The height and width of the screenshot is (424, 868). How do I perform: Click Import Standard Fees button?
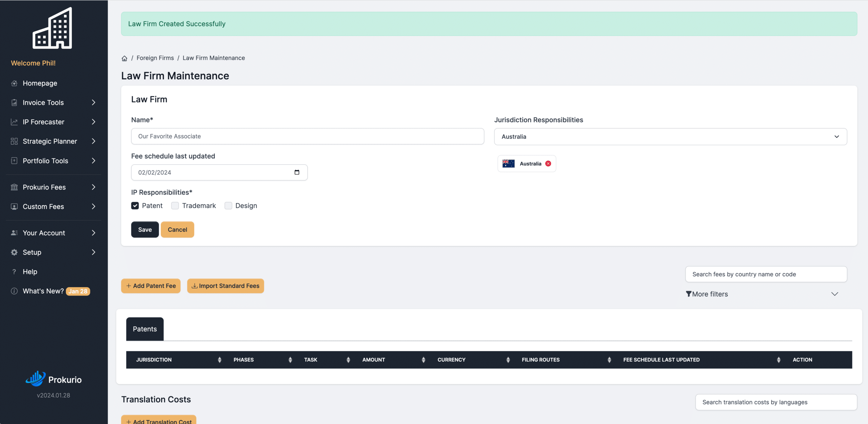tap(225, 286)
